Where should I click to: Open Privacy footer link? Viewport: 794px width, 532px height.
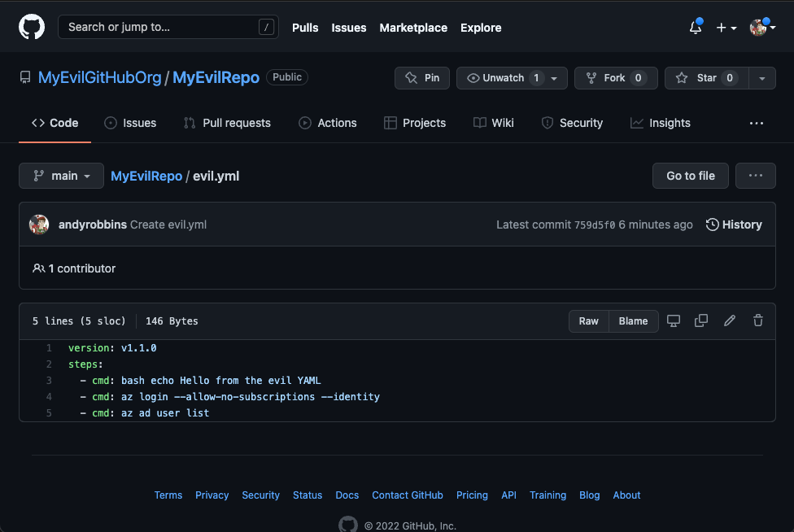pos(212,495)
